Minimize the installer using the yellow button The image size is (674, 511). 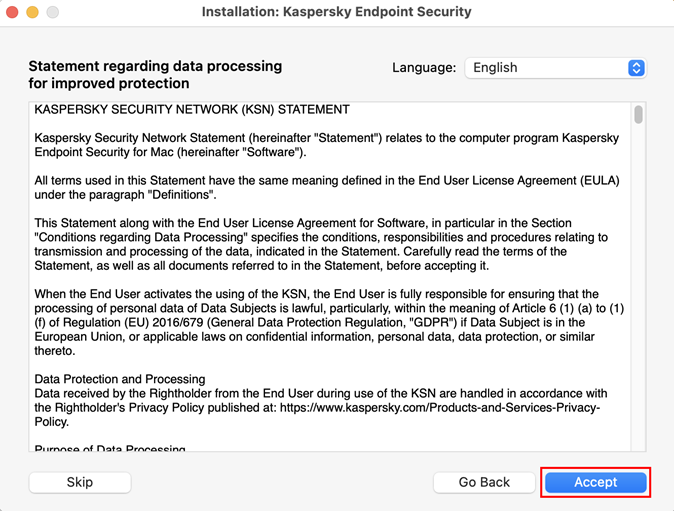pos(33,12)
